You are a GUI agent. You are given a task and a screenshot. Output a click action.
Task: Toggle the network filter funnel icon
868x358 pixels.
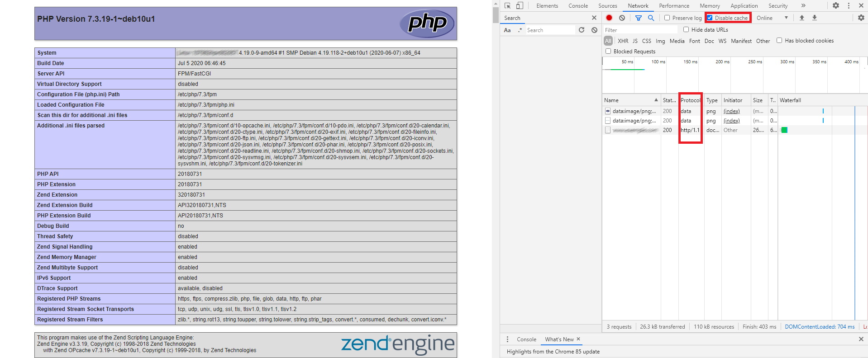639,18
